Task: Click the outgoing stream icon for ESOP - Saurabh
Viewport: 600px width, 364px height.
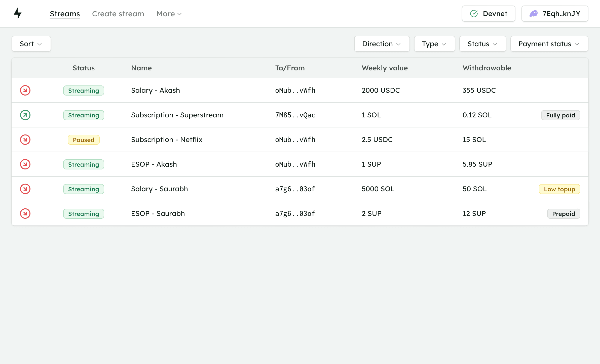Action: coord(25,213)
